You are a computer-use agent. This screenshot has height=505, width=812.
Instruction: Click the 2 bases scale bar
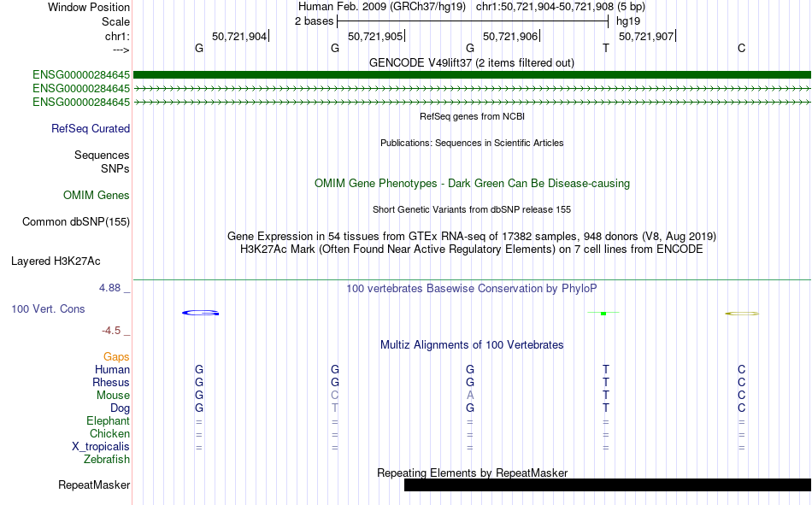(x=473, y=21)
